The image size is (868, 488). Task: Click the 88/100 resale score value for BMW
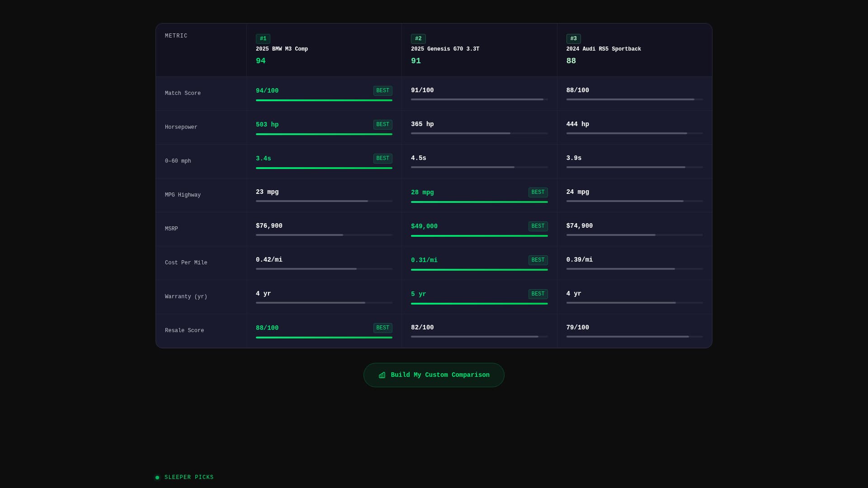pyautogui.click(x=267, y=328)
